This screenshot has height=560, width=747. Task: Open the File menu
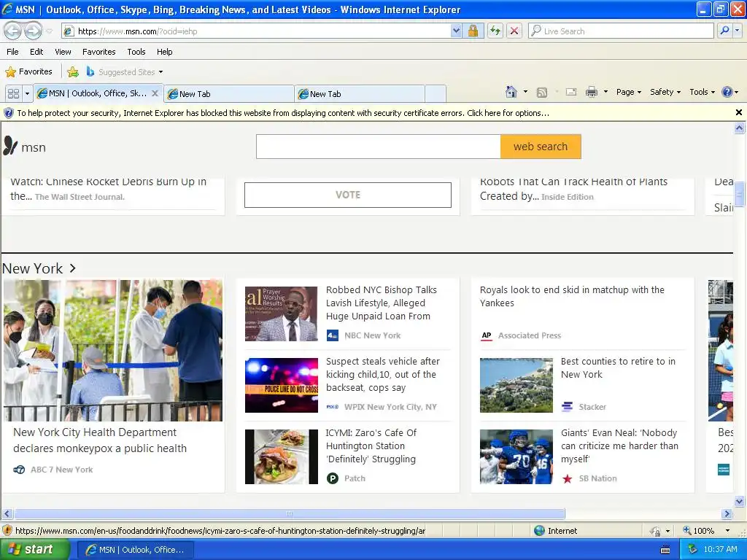[12, 52]
